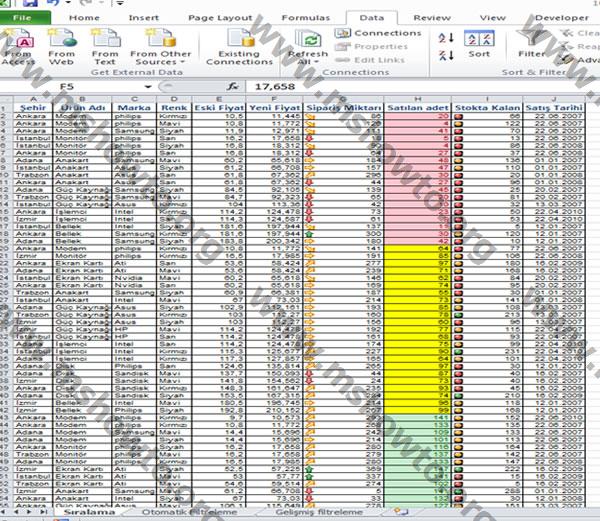Image resolution: width=600 pixels, height=521 pixels.
Task: Select the Sıralama sheet tab
Action: click(x=89, y=512)
